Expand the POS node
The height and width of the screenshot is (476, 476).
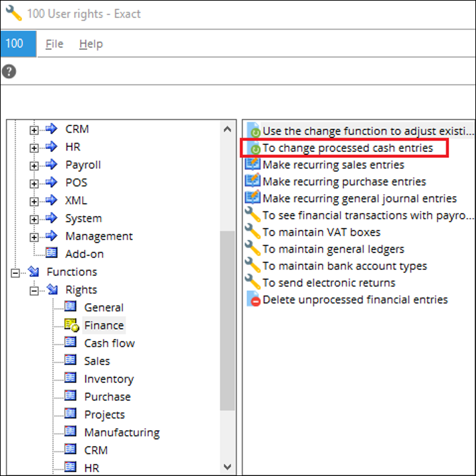[34, 184]
